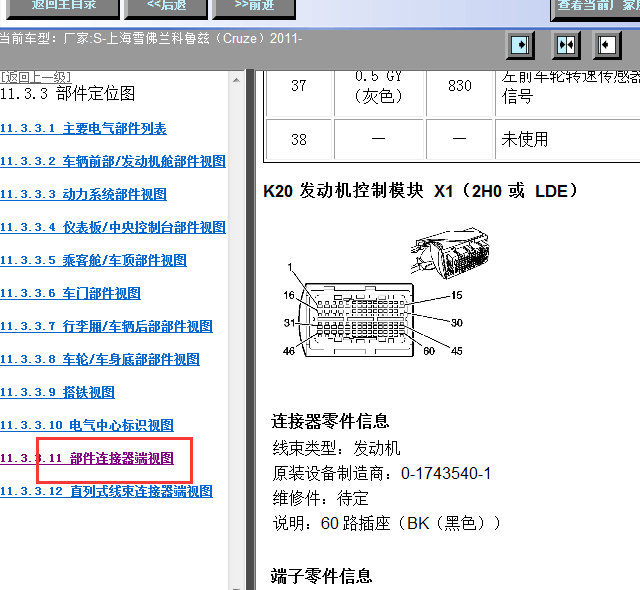Screen dimensions: 640x590
Task: Click the 端子零件信息 heading
Action: [321, 576]
